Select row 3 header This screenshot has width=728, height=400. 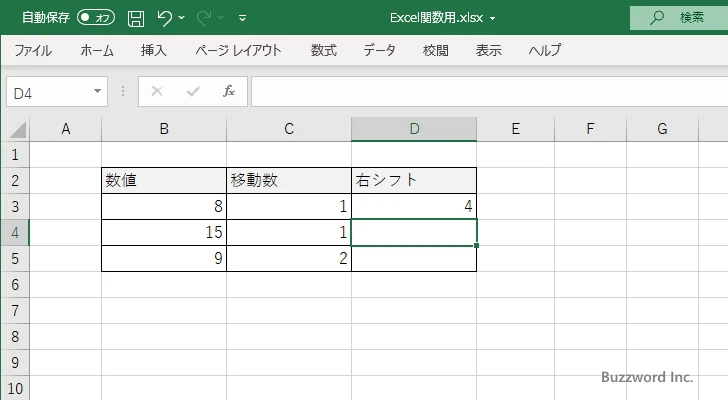pos(14,207)
